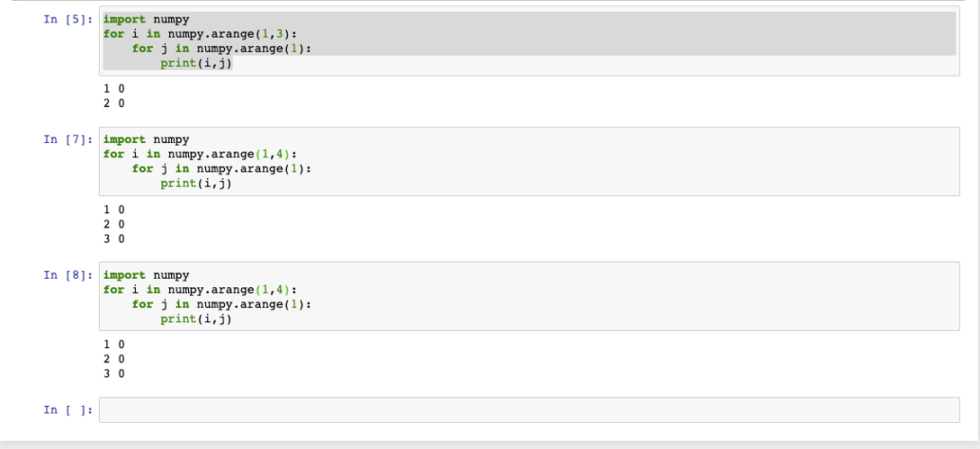Select the In [7] cell prompt
Viewport: 980px width, 449px height.
tap(68, 139)
